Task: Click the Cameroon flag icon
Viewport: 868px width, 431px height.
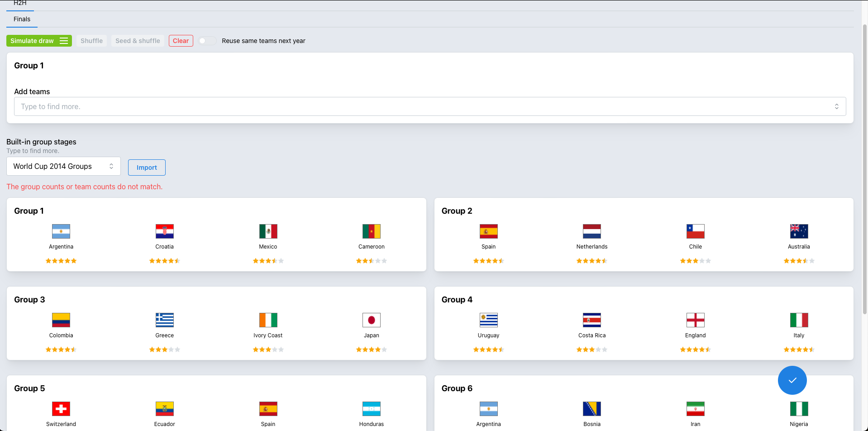Action: tap(372, 231)
